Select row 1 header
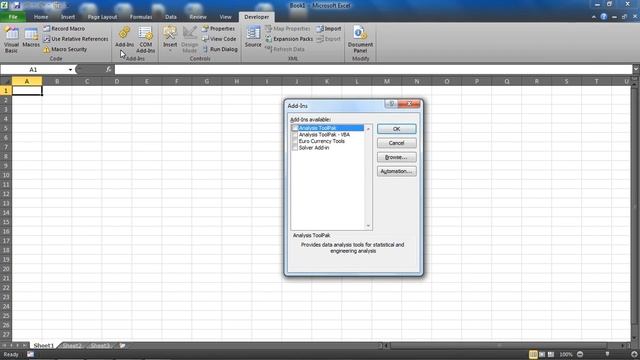 [6, 90]
